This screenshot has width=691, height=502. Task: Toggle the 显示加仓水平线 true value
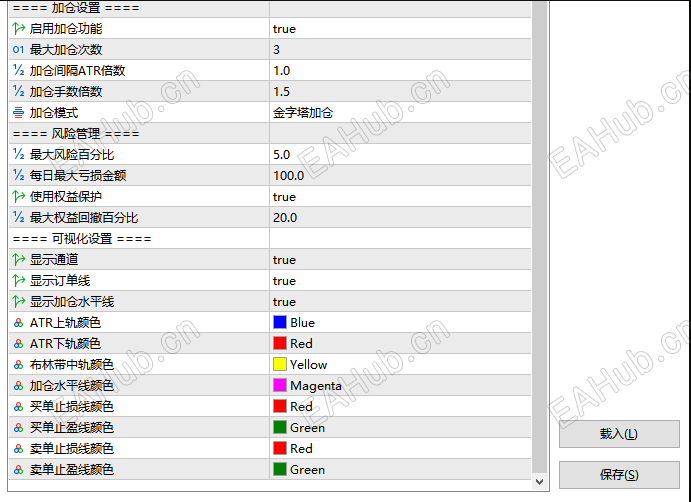(400, 301)
